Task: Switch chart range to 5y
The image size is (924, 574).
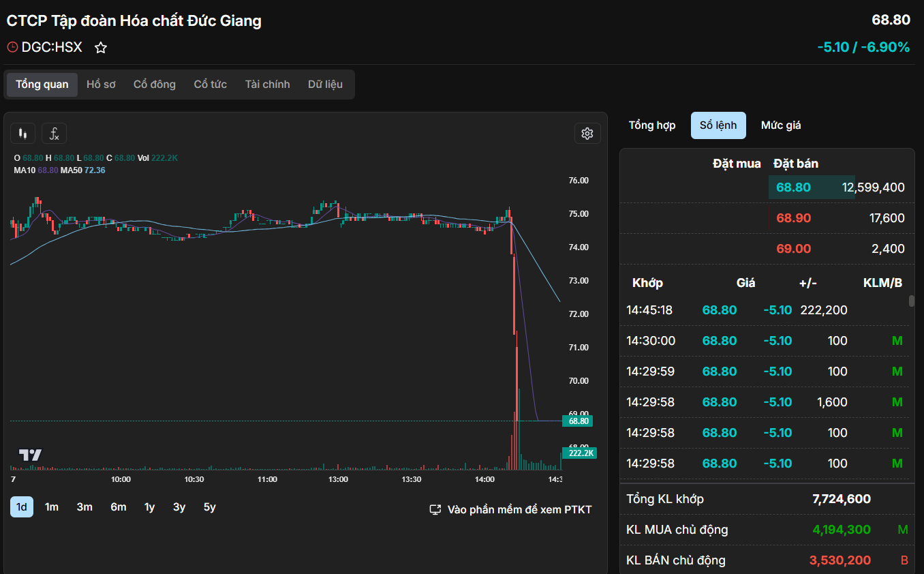Action: (x=209, y=507)
